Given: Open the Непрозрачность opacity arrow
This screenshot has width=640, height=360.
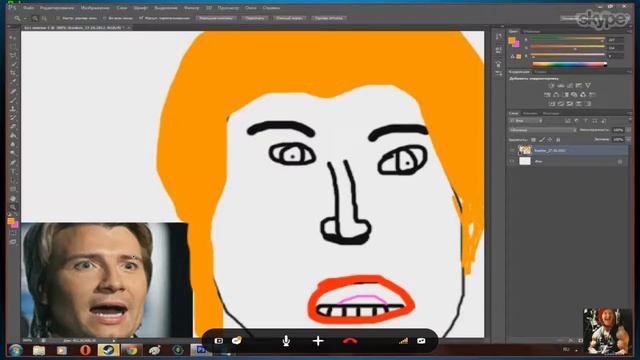Looking at the screenshot, I should (628, 130).
